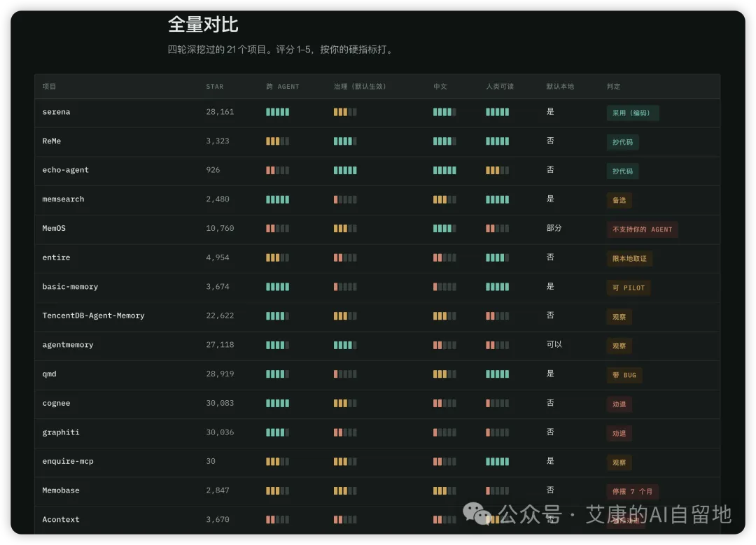756x545 pixels.
Task: Click the ReMe project name
Action: click(52, 141)
